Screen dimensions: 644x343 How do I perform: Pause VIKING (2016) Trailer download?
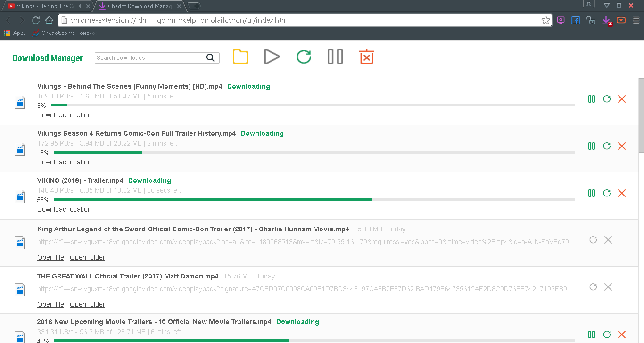coord(592,193)
